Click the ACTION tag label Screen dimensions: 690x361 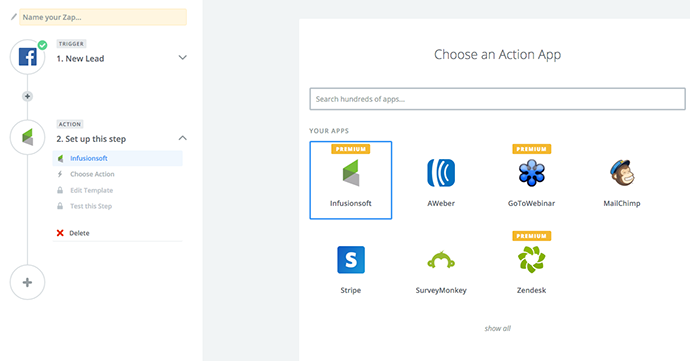tap(70, 124)
